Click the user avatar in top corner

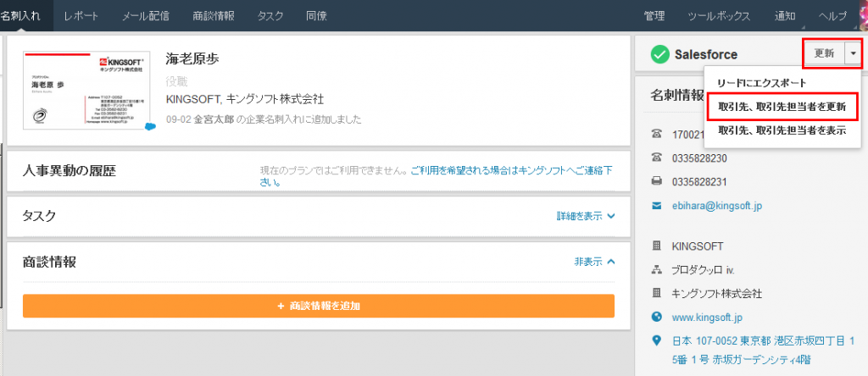863,15
